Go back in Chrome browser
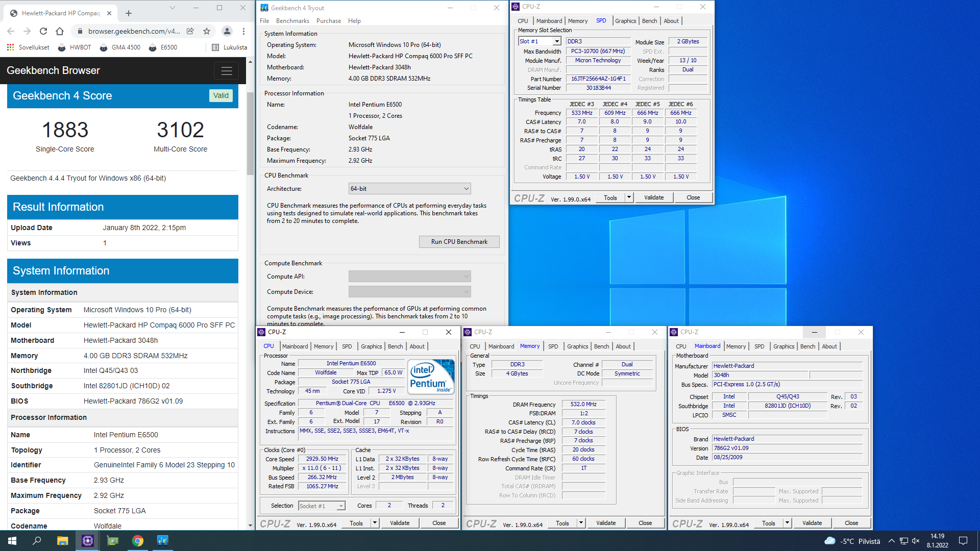The width and height of the screenshot is (980, 551). coord(11,31)
